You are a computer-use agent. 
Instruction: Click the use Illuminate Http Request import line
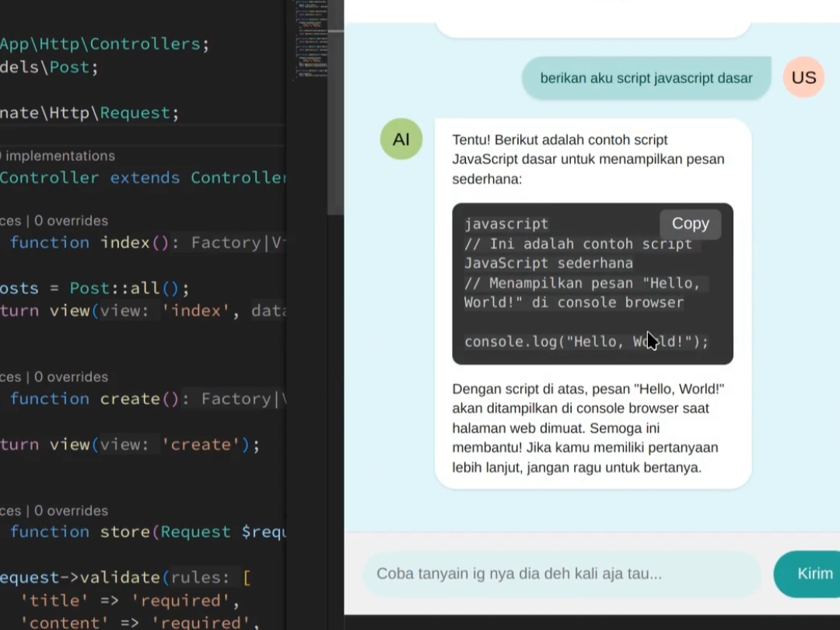(x=89, y=113)
